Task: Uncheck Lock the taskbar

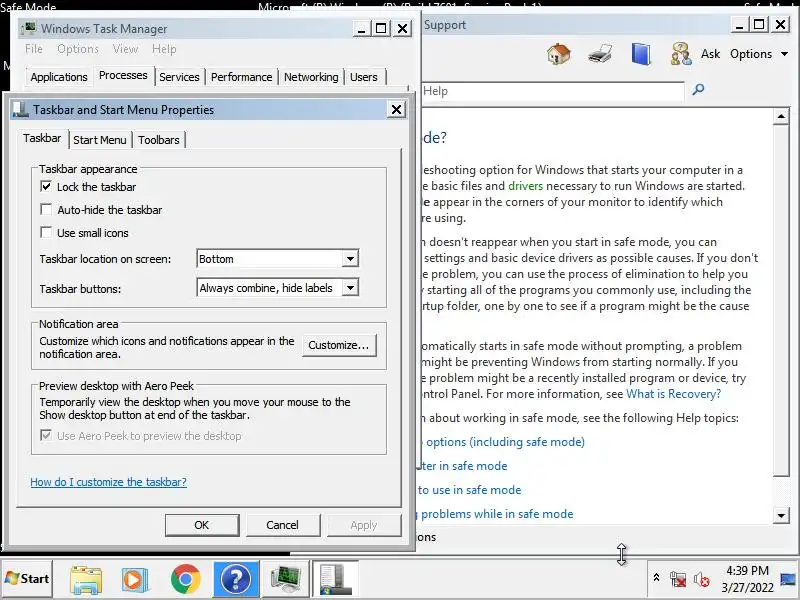Action: 46,187
